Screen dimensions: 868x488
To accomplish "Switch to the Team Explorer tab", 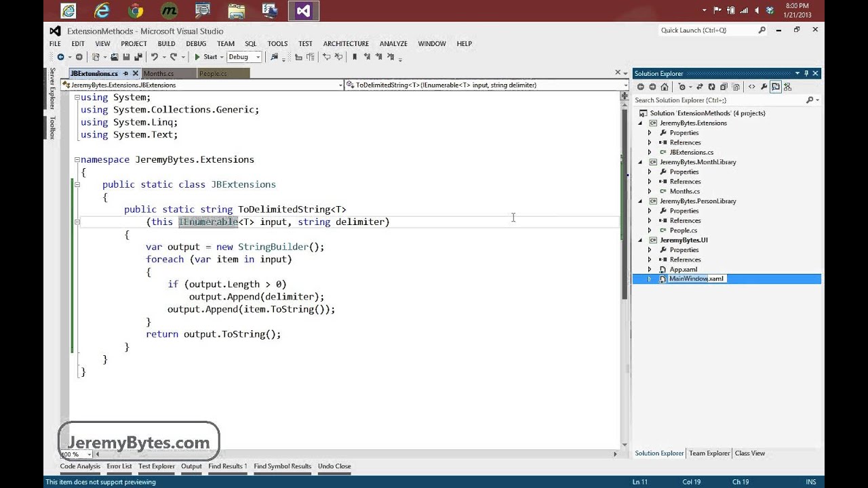I will click(x=709, y=453).
